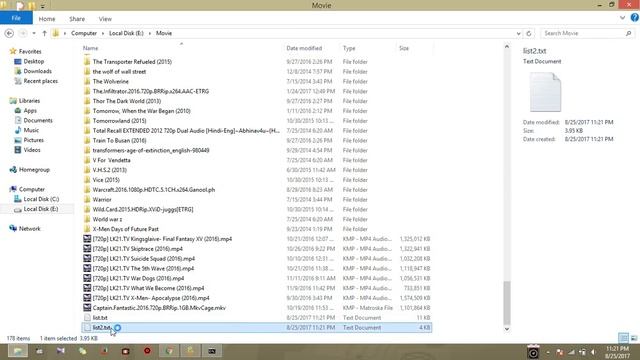Refresh the Movie folder view

point(529,33)
